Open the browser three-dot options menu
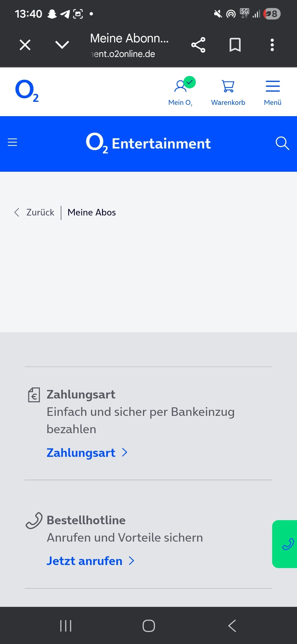297x644 pixels. 272,45
